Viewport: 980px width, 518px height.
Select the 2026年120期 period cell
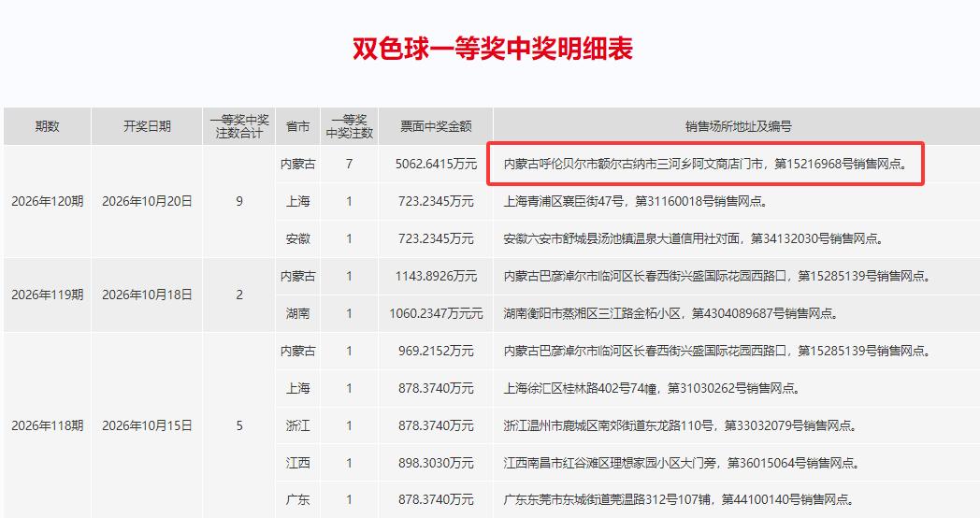[48, 201]
